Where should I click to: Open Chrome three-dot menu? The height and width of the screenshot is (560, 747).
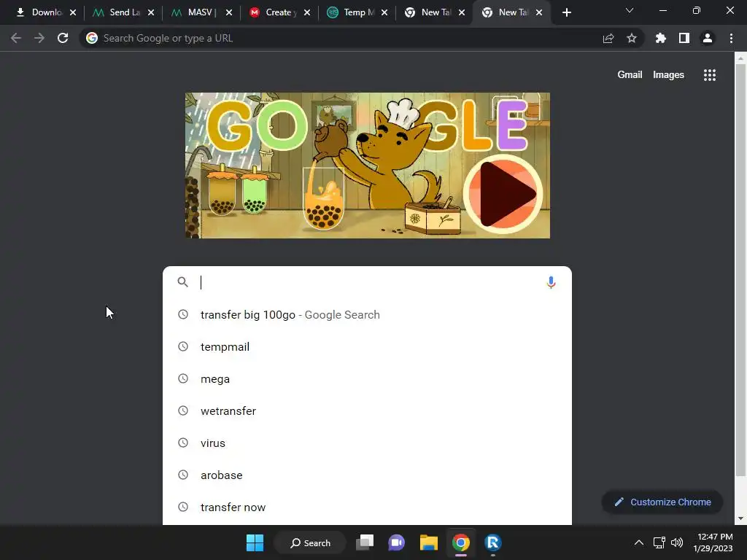(x=731, y=38)
